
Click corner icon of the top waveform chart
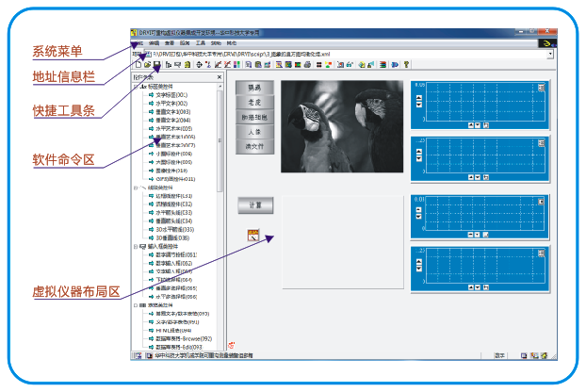[x=542, y=88]
